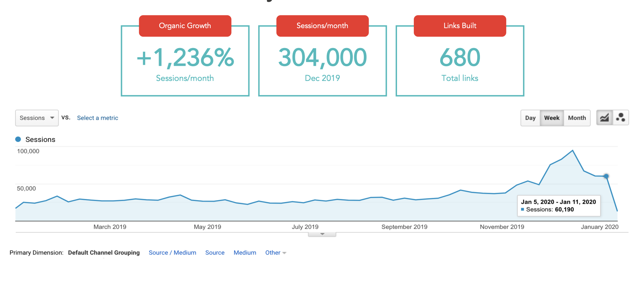Click the September 2019 axis label

click(x=405, y=227)
